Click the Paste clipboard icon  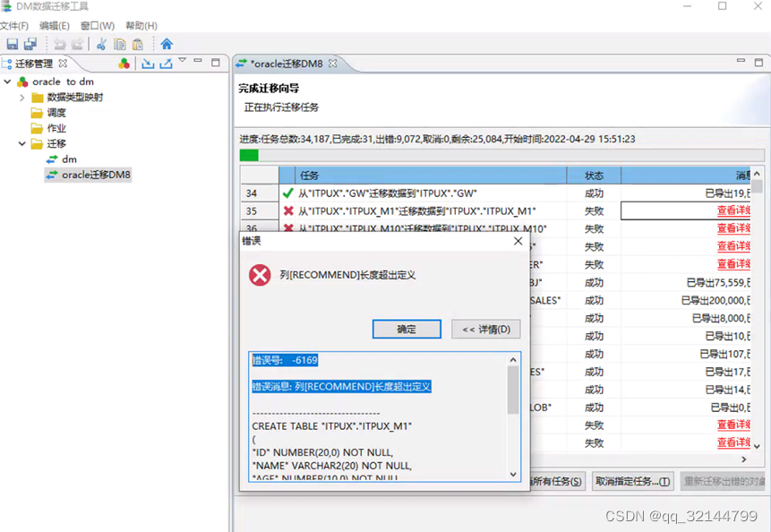click(138, 44)
